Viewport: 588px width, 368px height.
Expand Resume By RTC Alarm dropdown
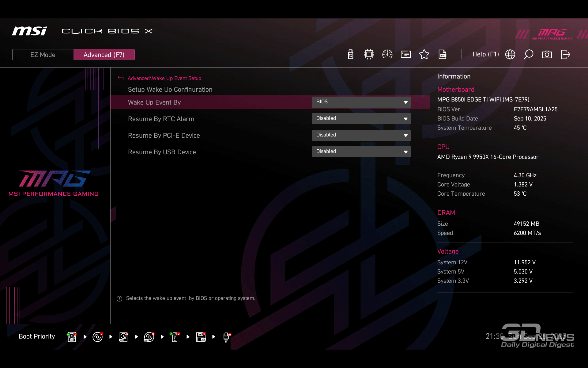[x=361, y=119]
